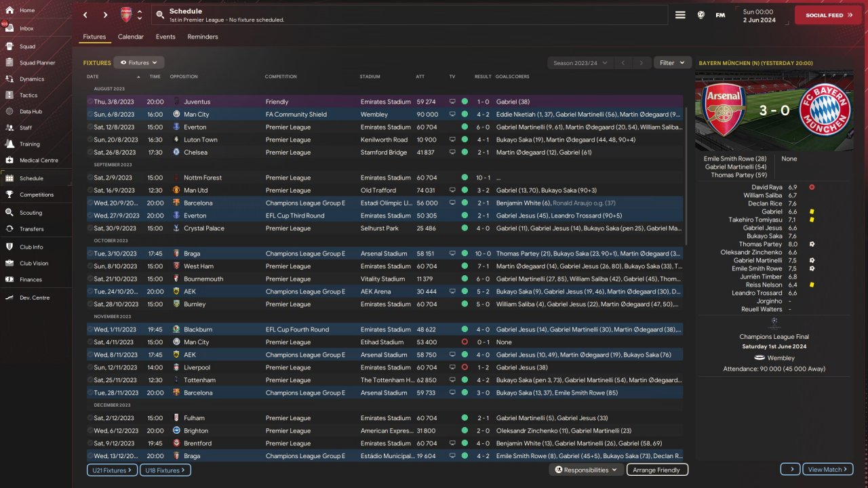Switch to the Calendar tab
Viewport: 868px width, 488px height.
coord(131,37)
